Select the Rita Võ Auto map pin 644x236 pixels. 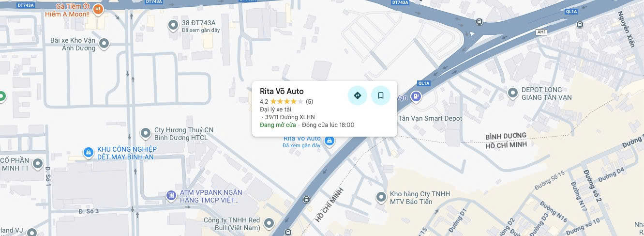329,142
